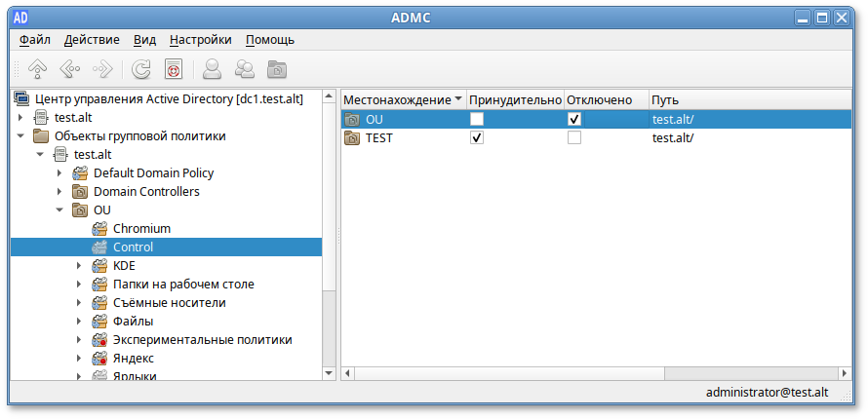Click the domain icon beside top test.alt
This screenshot has width=868, height=419.
pos(40,118)
